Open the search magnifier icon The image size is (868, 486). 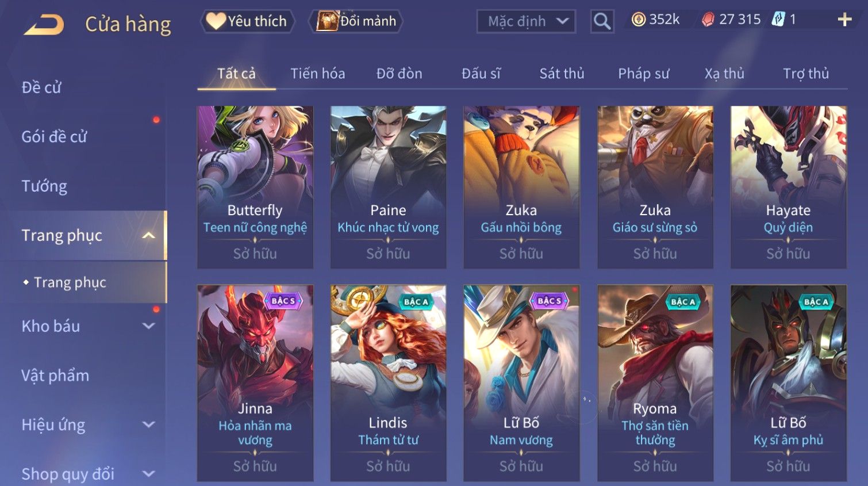(x=602, y=22)
